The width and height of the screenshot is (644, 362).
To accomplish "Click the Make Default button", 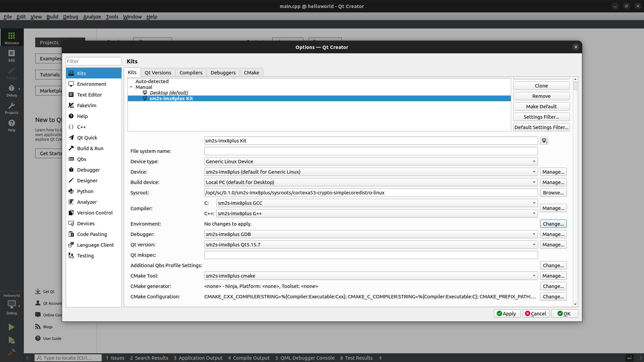I will 541,107.
